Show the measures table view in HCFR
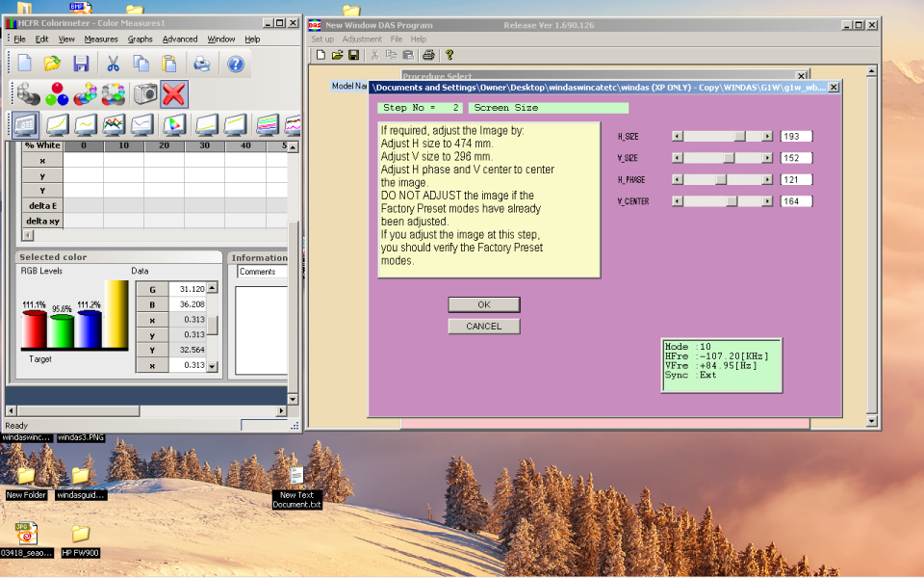Screen dimensions: 924x578 tap(26, 124)
